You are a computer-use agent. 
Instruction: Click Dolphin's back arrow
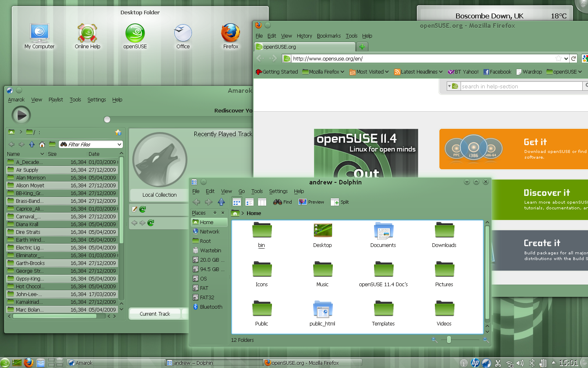pos(196,202)
